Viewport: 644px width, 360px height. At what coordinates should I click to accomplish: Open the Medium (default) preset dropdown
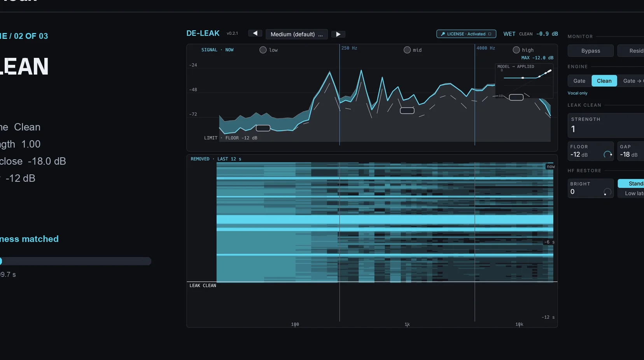click(297, 34)
